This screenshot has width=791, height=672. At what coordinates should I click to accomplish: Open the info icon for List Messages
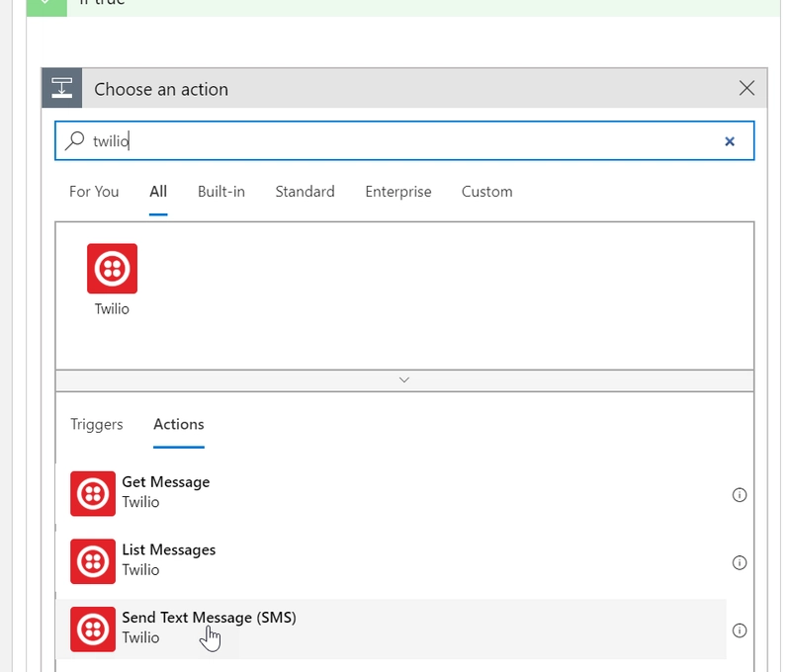[x=739, y=562]
